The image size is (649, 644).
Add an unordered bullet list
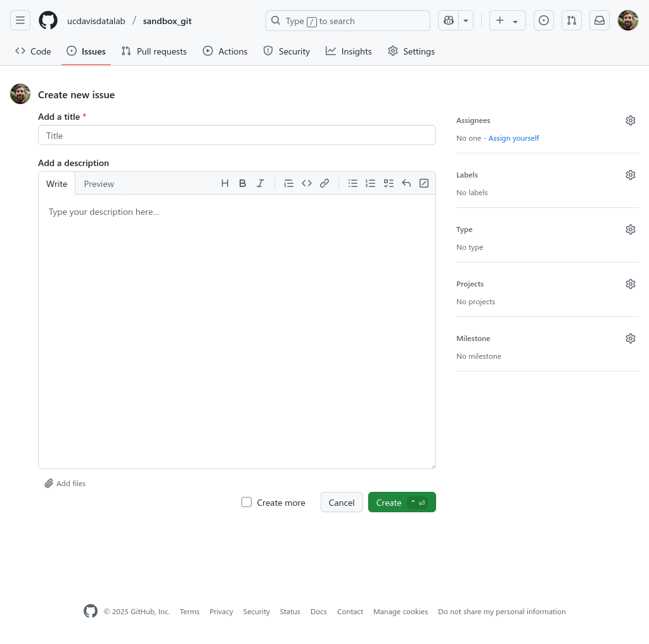[353, 183]
